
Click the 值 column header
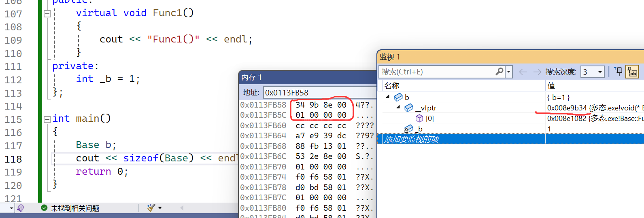point(551,86)
